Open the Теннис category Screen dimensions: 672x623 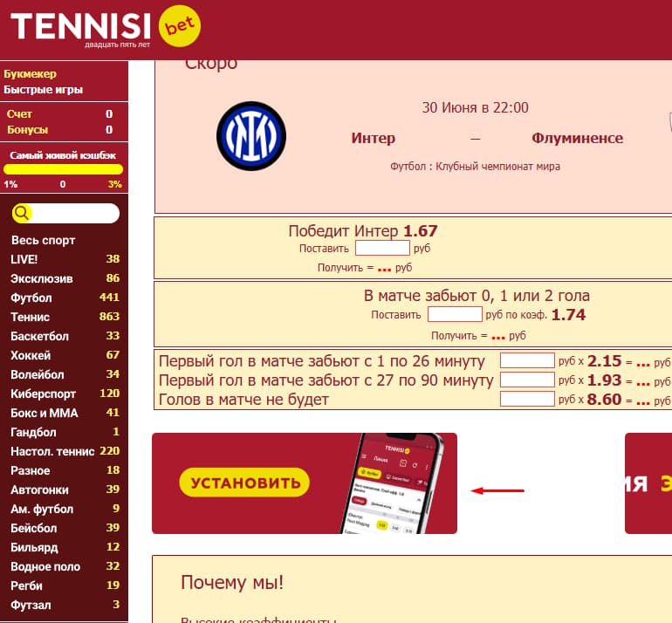(x=65, y=317)
